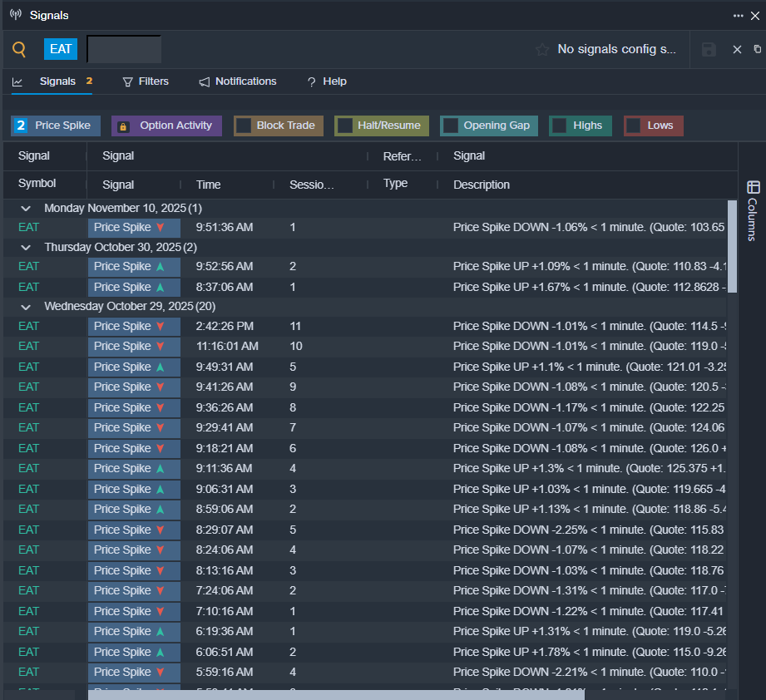Turn on the Highs signal checkbox
Screen dimensions: 766x700
(x=560, y=126)
